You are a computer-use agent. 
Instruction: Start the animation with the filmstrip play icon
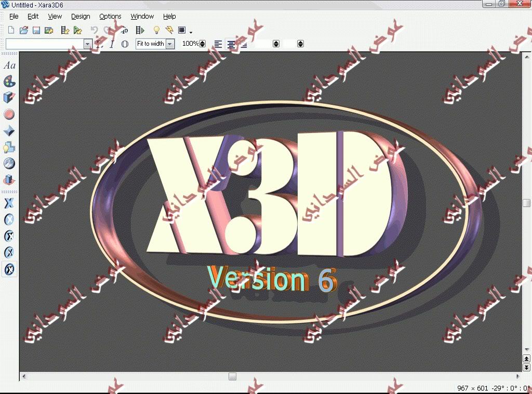point(140,30)
